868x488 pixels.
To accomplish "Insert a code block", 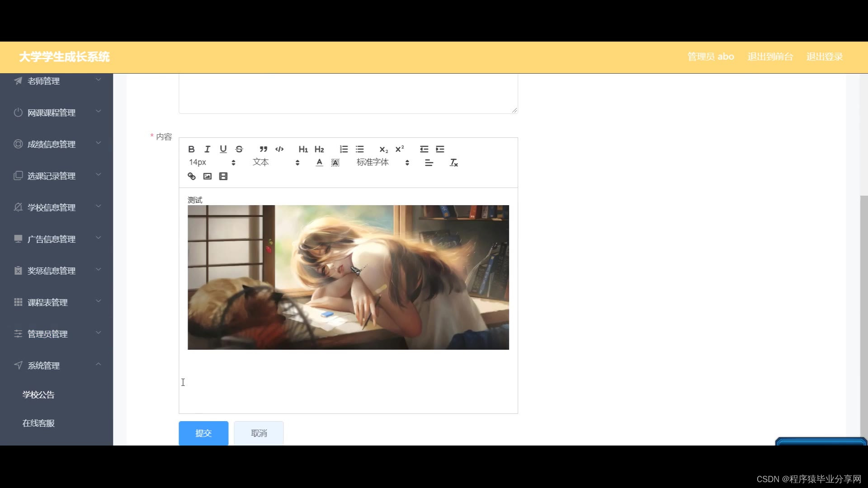I will [279, 149].
